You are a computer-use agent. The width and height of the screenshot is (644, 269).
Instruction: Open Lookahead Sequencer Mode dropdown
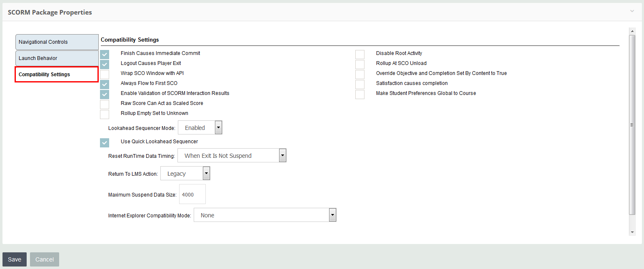point(200,128)
